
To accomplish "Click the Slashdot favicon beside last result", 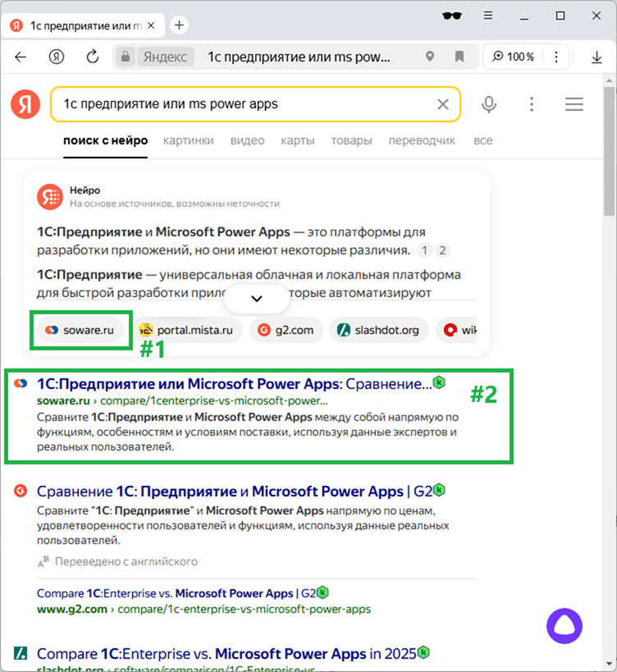I will tap(21, 653).
